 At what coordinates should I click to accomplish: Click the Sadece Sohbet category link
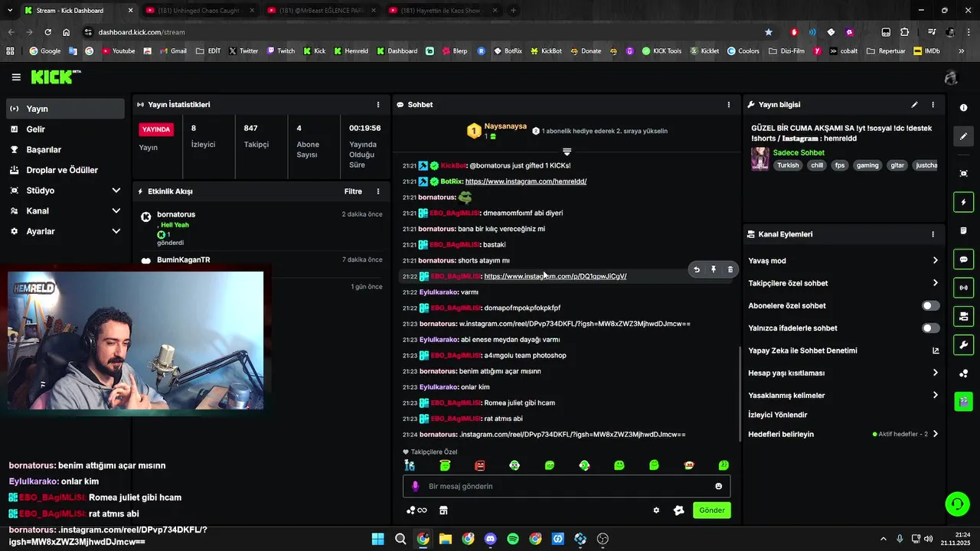point(799,153)
